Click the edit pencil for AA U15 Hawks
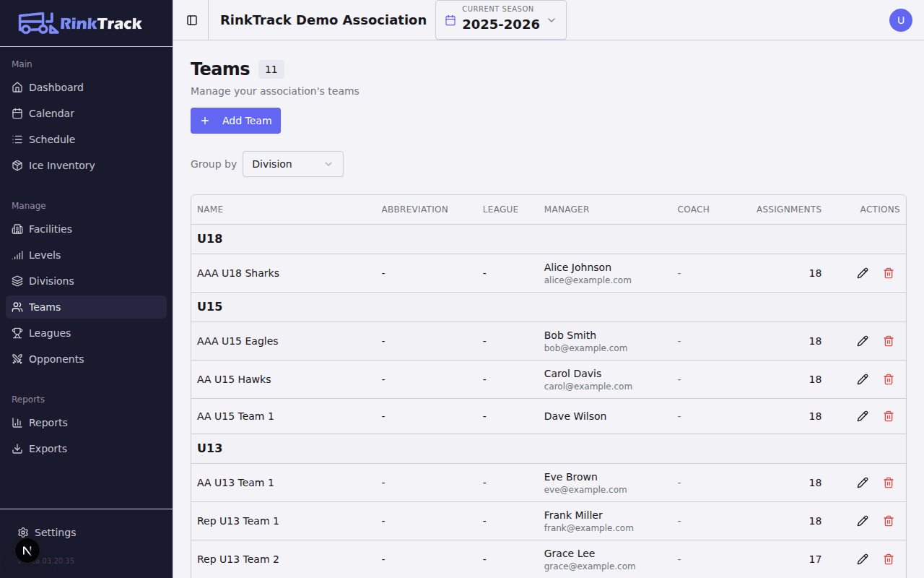The image size is (924, 578). tap(863, 379)
